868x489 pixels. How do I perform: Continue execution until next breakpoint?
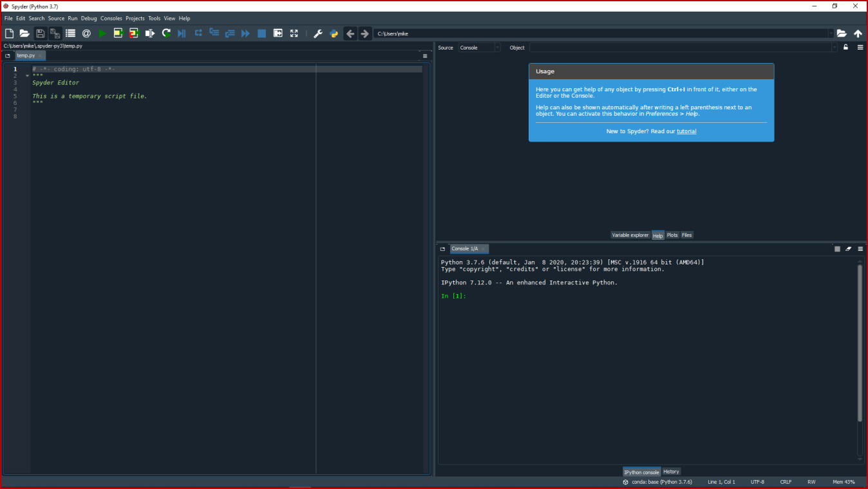pyautogui.click(x=245, y=33)
